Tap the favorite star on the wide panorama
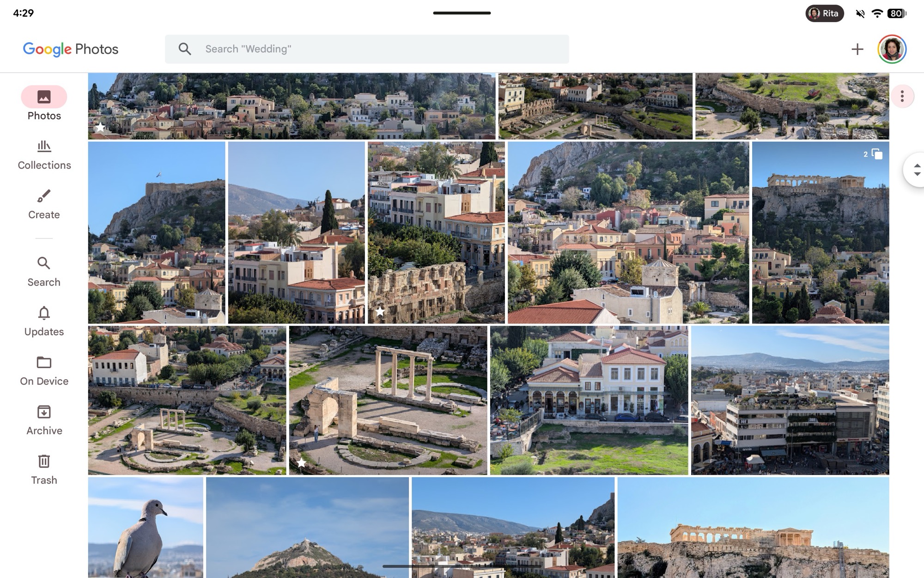Image resolution: width=924 pixels, height=578 pixels. click(x=100, y=127)
